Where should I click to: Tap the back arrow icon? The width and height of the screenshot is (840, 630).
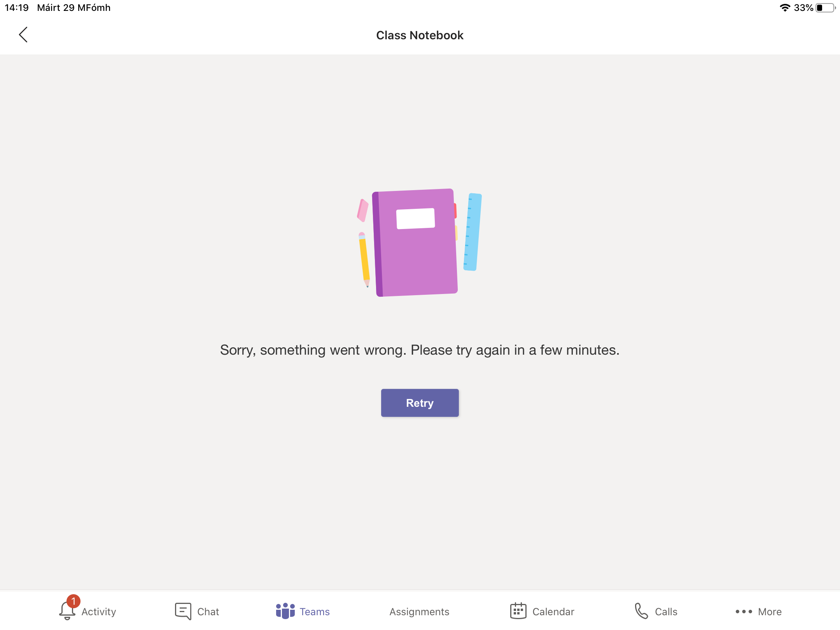pyautogui.click(x=23, y=35)
